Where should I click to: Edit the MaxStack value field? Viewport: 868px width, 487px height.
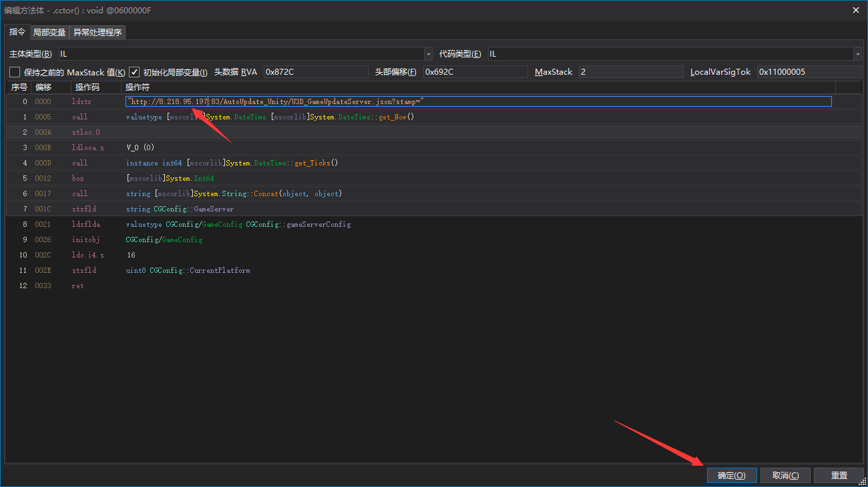point(630,72)
